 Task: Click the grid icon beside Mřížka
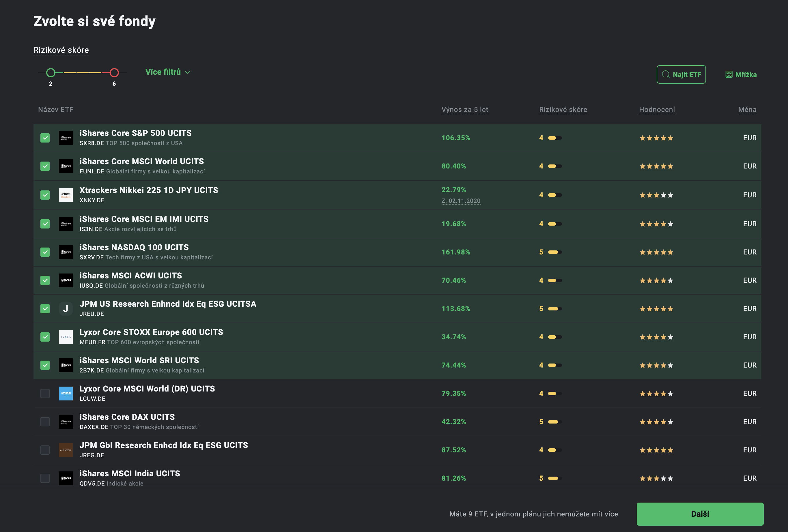(729, 74)
